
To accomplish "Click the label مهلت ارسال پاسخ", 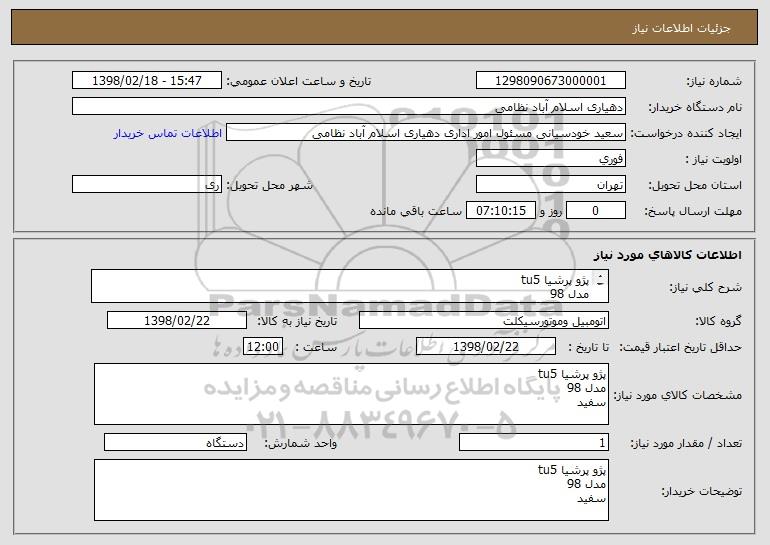I will 693,211.
